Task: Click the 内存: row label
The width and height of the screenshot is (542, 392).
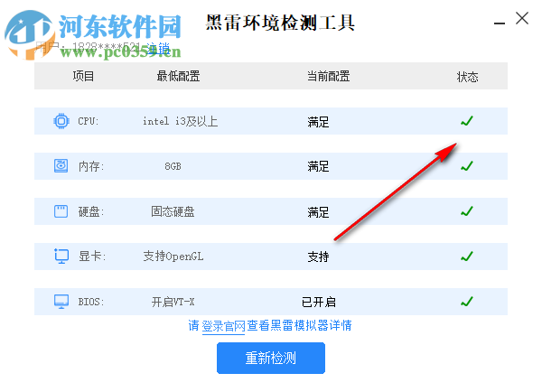Action: (x=91, y=166)
